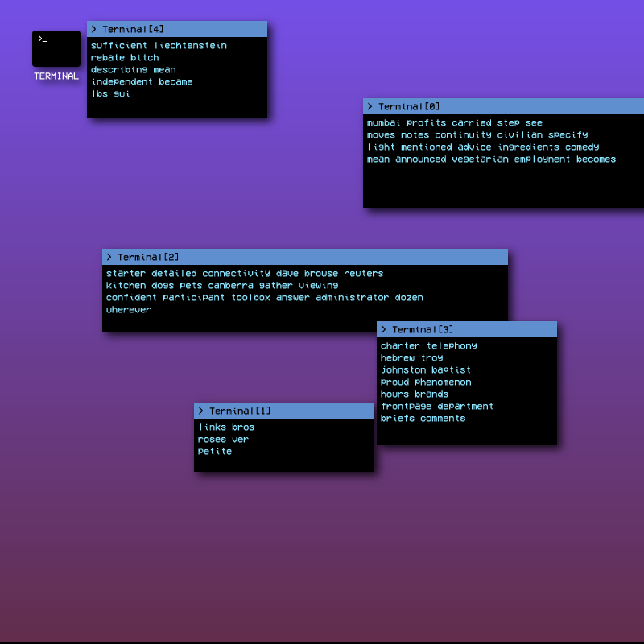Click the word 'employment' in Terminal[0]

click(542, 159)
